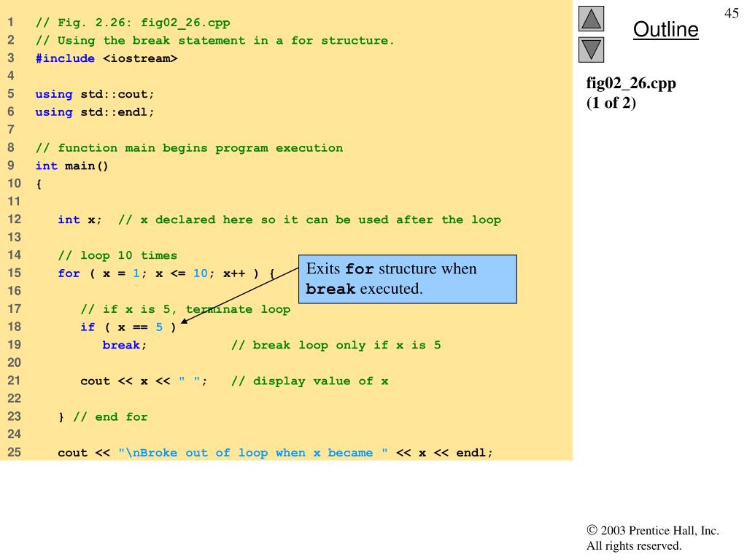The width and height of the screenshot is (747, 560).
Task: Click line number 15
Action: point(15,273)
